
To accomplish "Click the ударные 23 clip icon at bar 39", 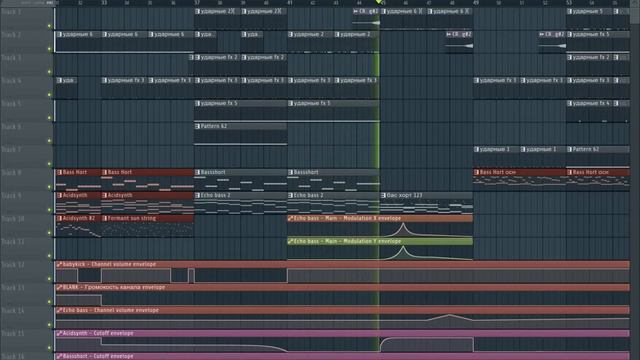I will point(244,11).
